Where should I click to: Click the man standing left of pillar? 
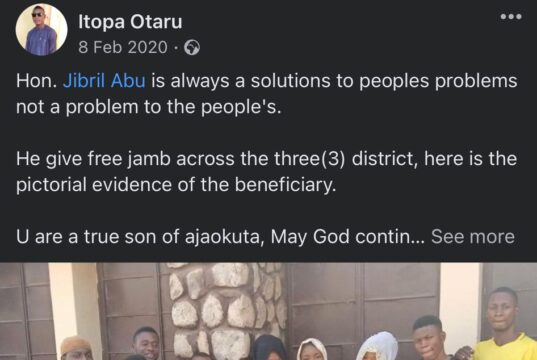point(146,344)
